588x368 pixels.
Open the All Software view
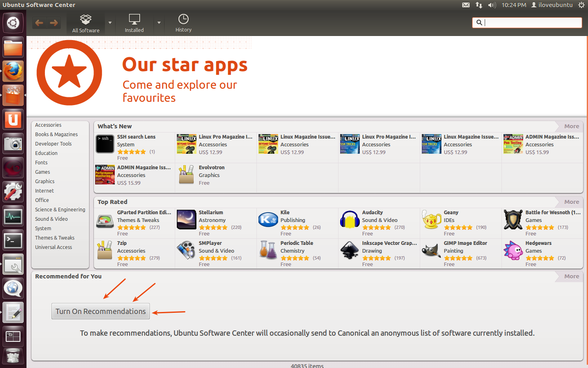[x=86, y=23]
